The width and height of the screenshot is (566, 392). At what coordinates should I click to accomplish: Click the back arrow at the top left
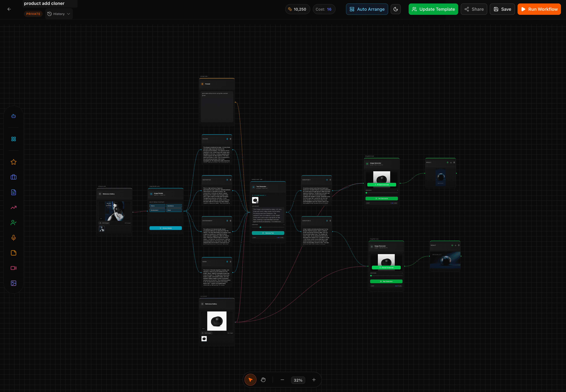point(9,9)
